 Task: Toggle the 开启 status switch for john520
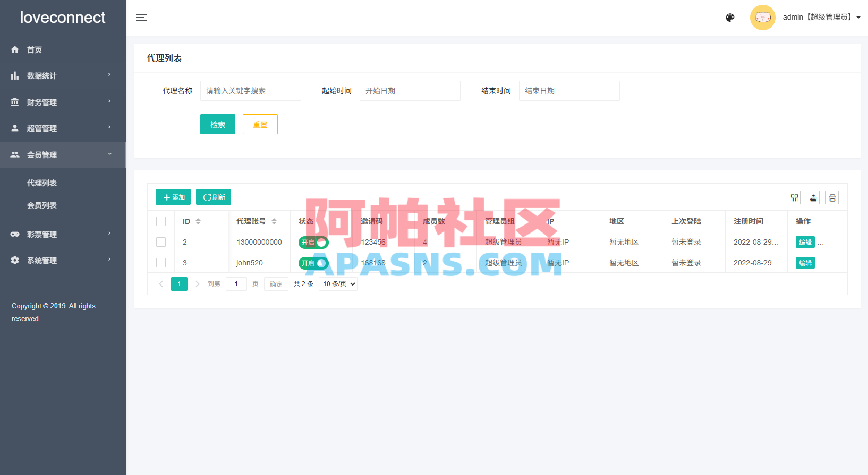(313, 263)
